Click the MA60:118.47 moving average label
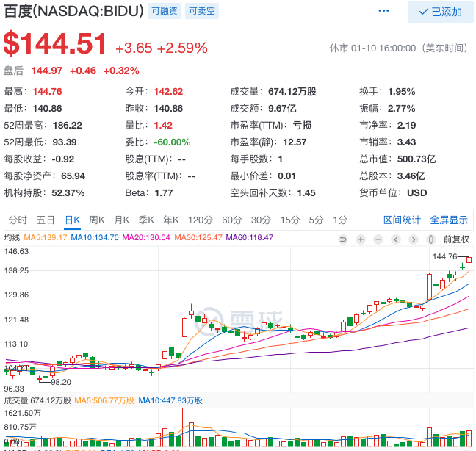 pyautogui.click(x=250, y=237)
